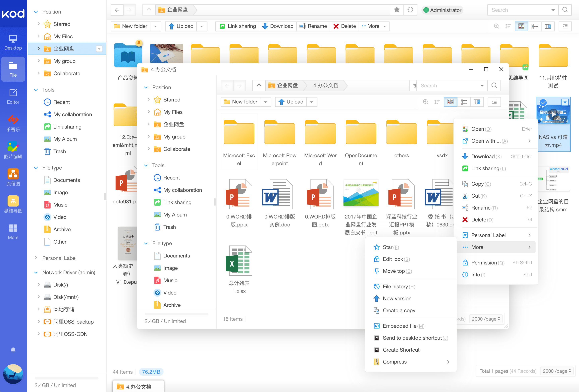Star the current 企业网盘 path
Screen dimensions: 579x392
(397, 10)
